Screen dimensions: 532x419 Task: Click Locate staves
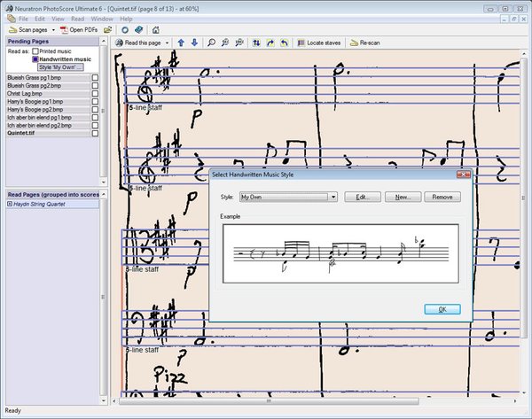[319, 43]
